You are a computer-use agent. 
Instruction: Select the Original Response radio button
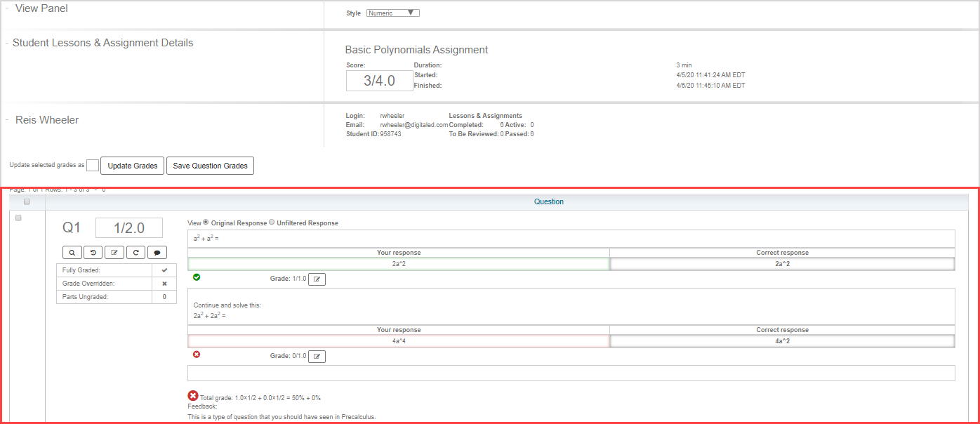coord(206,223)
